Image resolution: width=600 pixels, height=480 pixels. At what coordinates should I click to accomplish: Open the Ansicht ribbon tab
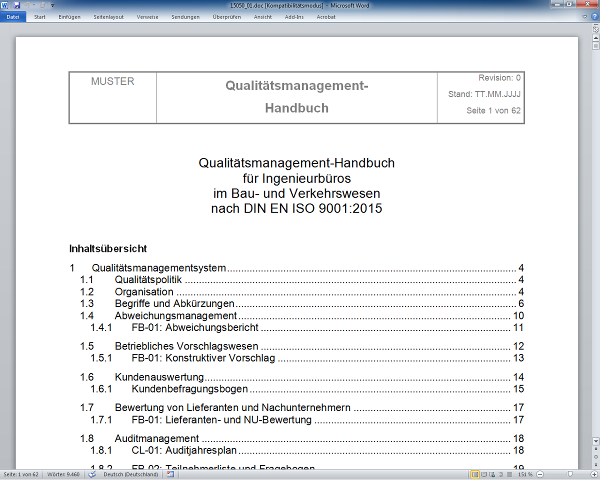click(261, 17)
